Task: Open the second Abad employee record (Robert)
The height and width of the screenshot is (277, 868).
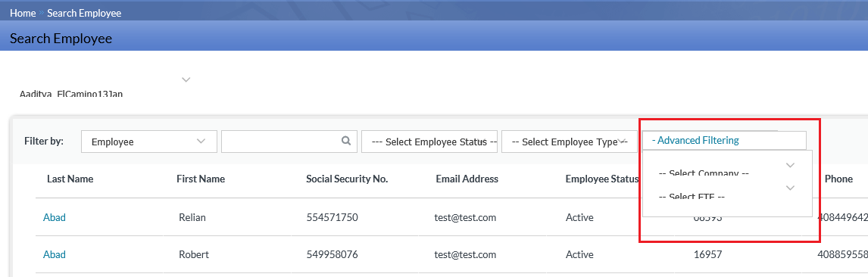Action: (55, 254)
